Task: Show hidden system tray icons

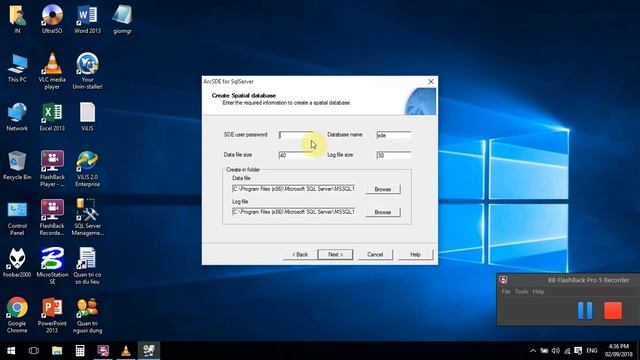Action: [533, 351]
